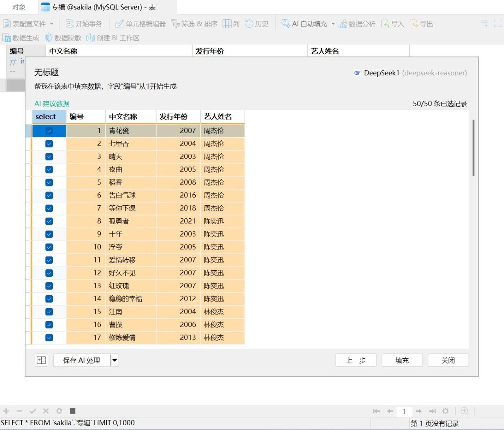Click the DeepSeek1 model selector
The height and width of the screenshot is (430, 504).
pyautogui.click(x=410, y=73)
